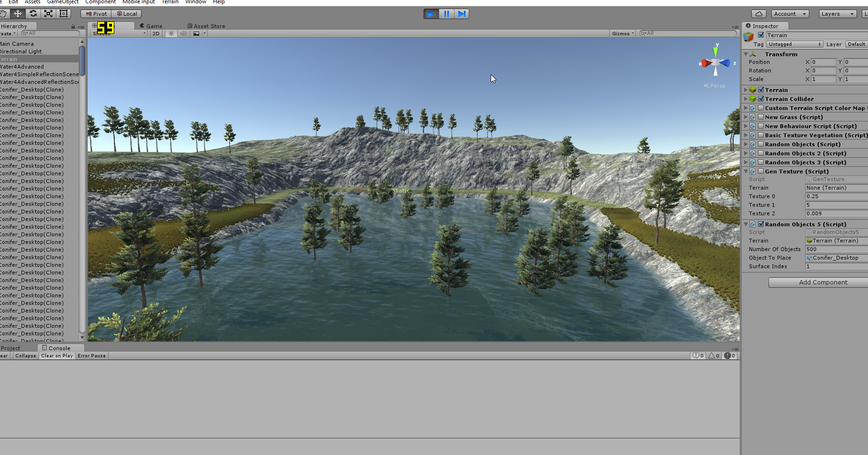868x455 pixels.
Task: Disable the Terrain Collider component checkbox
Action: coord(761,99)
